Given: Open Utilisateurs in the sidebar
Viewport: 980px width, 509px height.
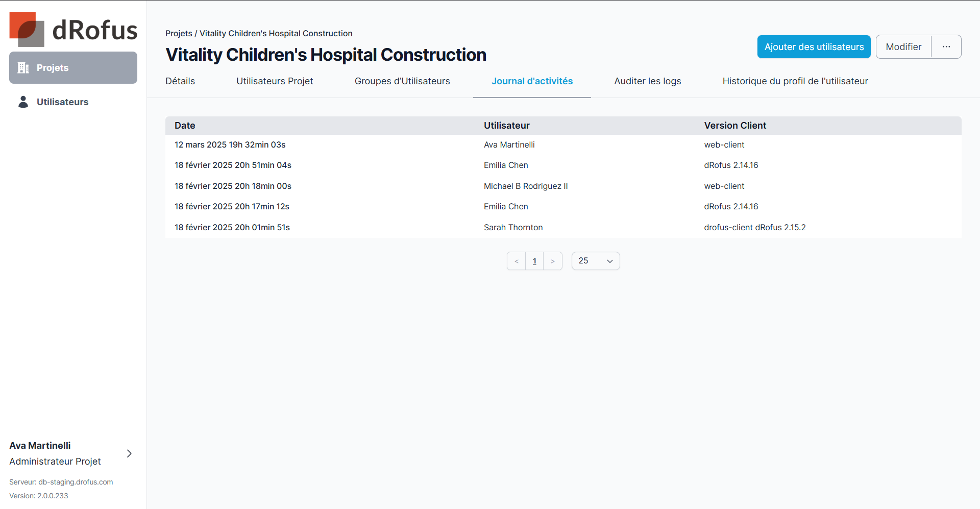Looking at the screenshot, I should (62, 102).
